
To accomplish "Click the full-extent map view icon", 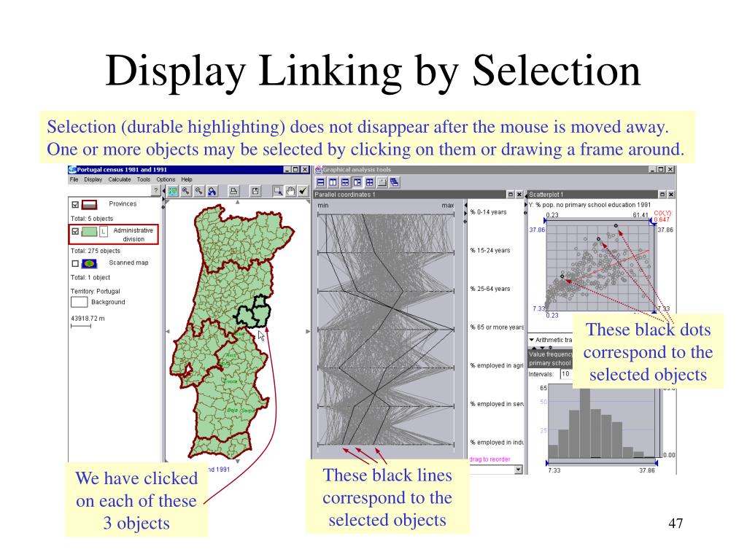I will point(172,191).
